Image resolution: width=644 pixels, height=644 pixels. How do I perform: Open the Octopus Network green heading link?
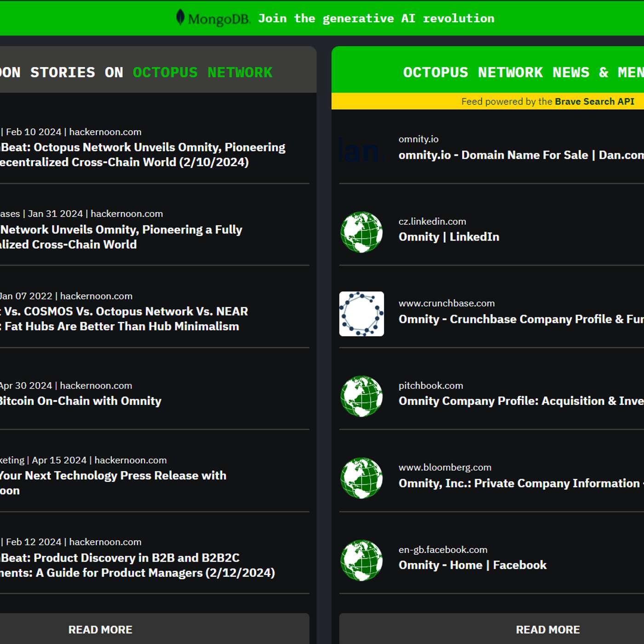tap(202, 72)
